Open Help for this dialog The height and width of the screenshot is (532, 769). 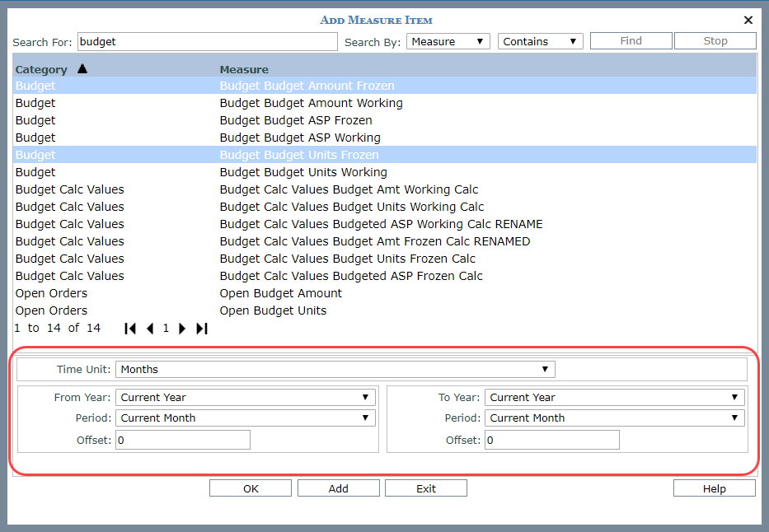(714, 488)
